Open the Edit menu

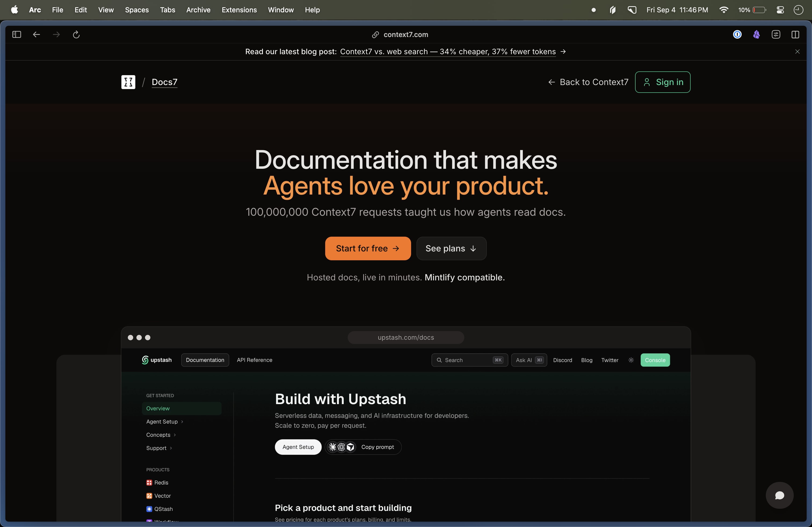click(81, 10)
